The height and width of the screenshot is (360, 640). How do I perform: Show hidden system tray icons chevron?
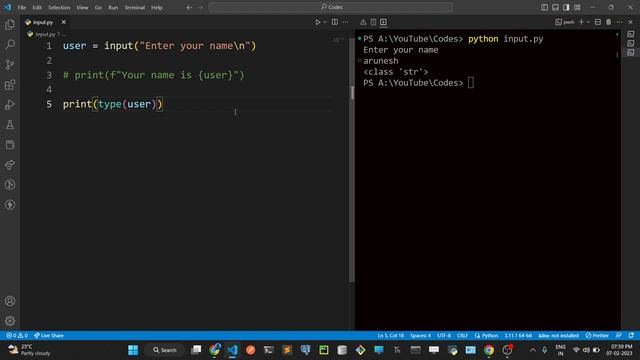[533, 350]
